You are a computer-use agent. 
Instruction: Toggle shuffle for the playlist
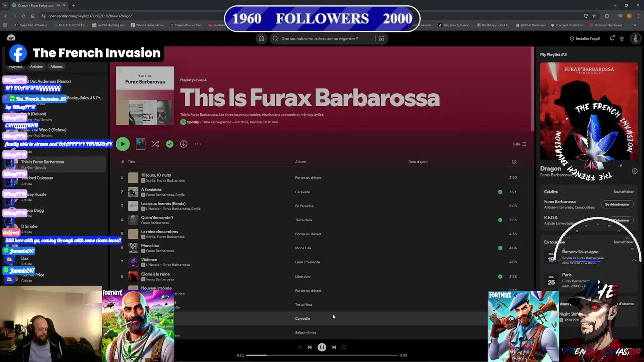pos(155,144)
